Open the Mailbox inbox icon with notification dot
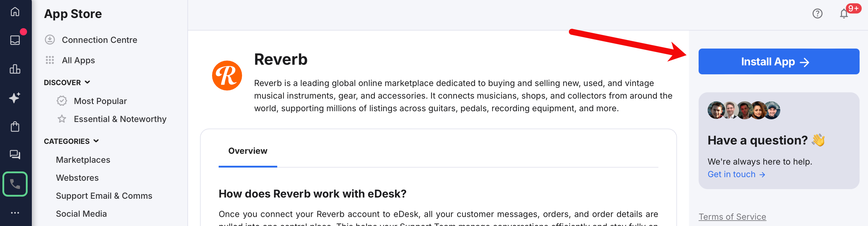Image resolution: width=868 pixels, height=226 pixels. click(x=15, y=40)
